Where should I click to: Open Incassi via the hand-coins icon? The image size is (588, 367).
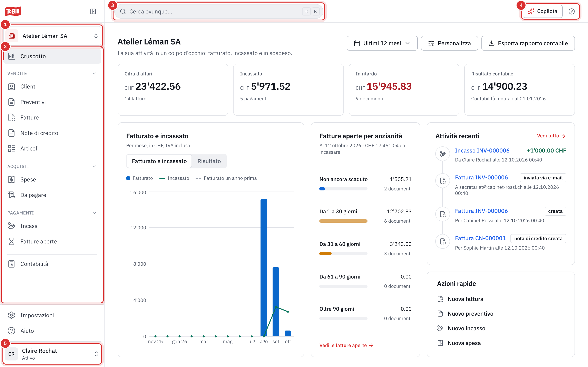(11, 226)
